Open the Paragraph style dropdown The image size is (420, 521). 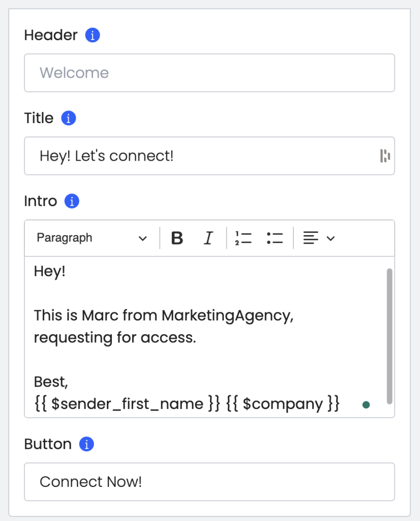point(92,238)
